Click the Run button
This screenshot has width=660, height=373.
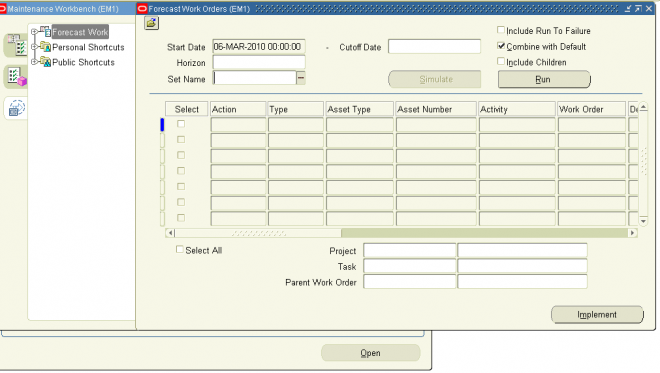click(x=544, y=79)
